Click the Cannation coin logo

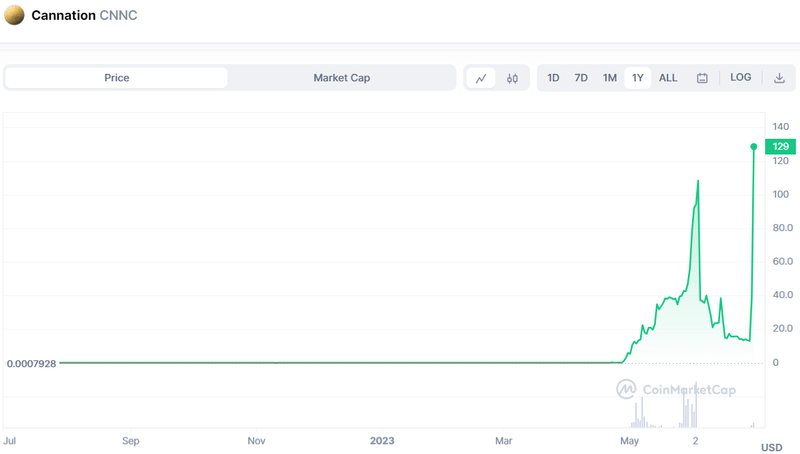coord(15,16)
